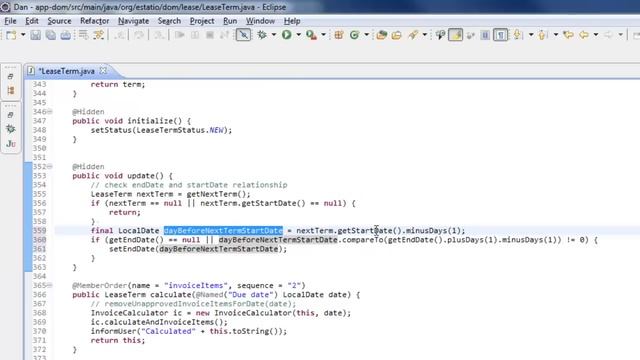Screen dimensions: 640x360
Task: Open the Source menu
Action: (59, 21)
